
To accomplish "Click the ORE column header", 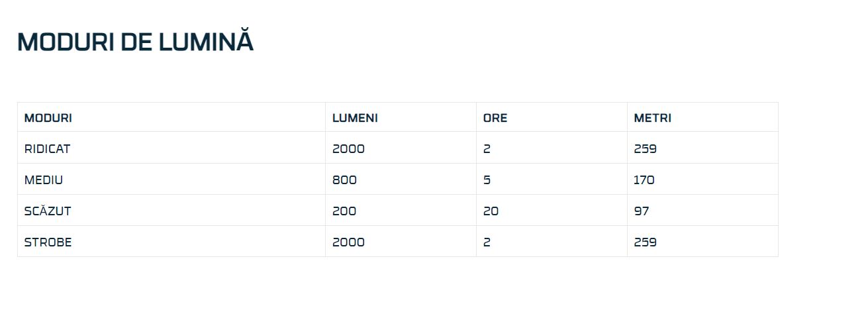I will 495,118.
